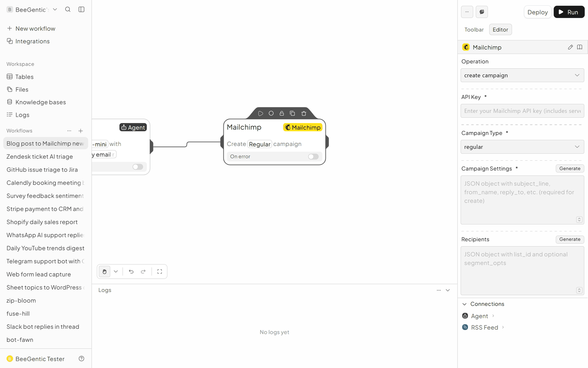The image size is (588, 368).
Task: Open Campaign Type dropdown
Action: tap(522, 147)
